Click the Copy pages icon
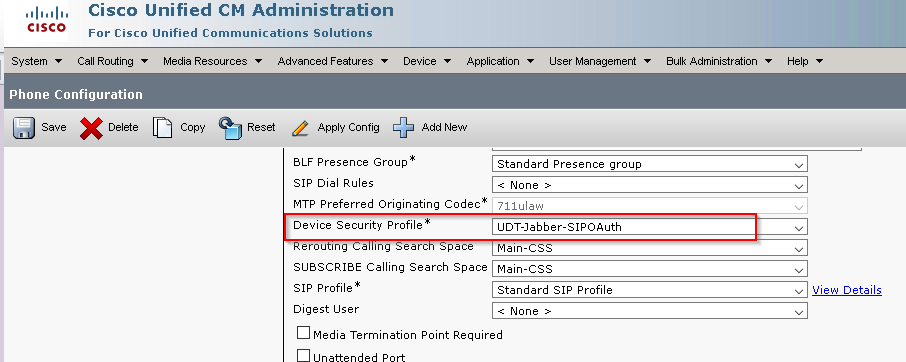 click(163, 128)
